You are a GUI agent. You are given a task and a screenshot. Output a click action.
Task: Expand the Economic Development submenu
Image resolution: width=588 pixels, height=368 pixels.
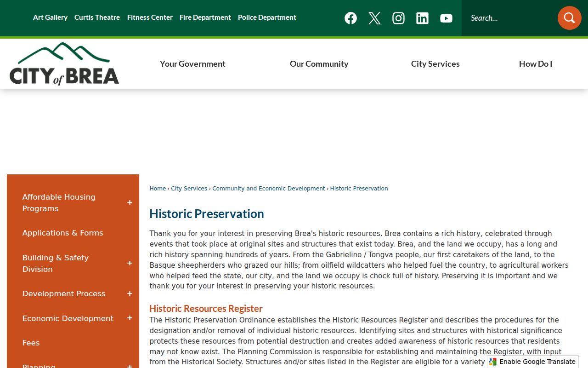[130, 318]
